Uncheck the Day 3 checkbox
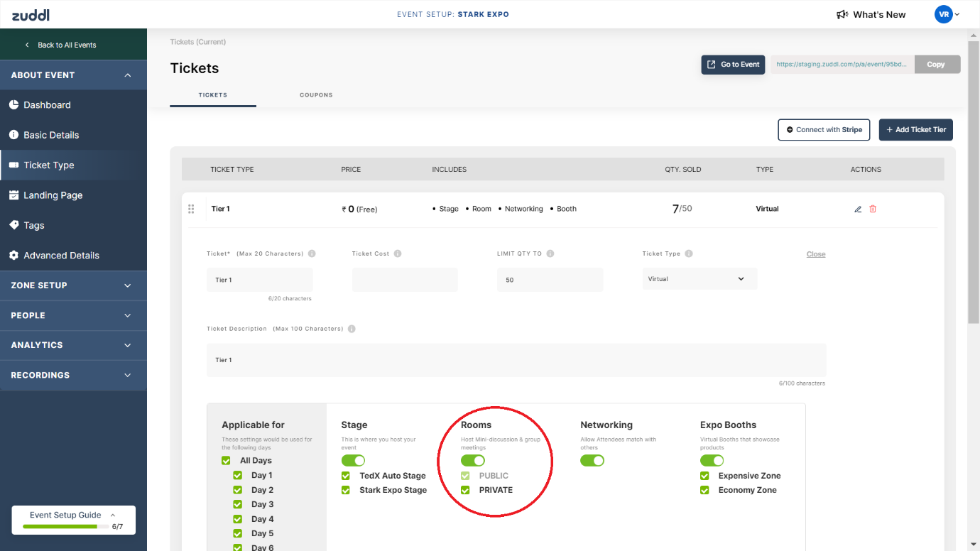980x551 pixels. (x=238, y=504)
